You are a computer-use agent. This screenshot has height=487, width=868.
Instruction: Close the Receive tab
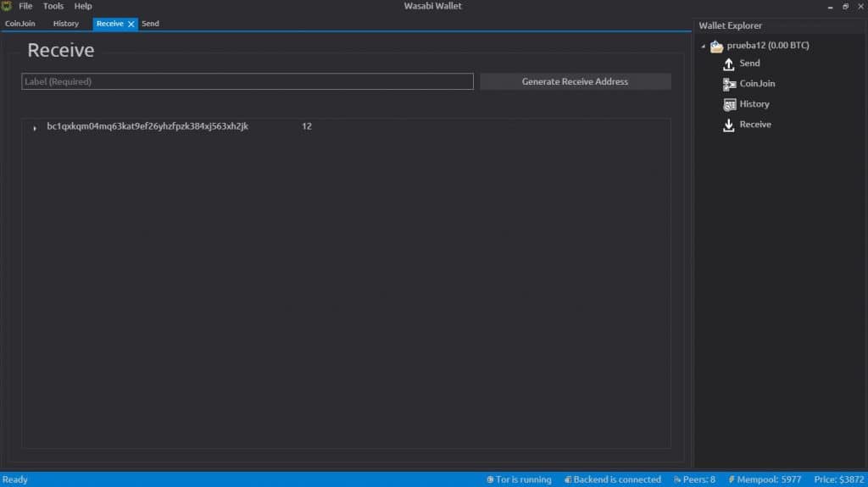[x=131, y=25]
